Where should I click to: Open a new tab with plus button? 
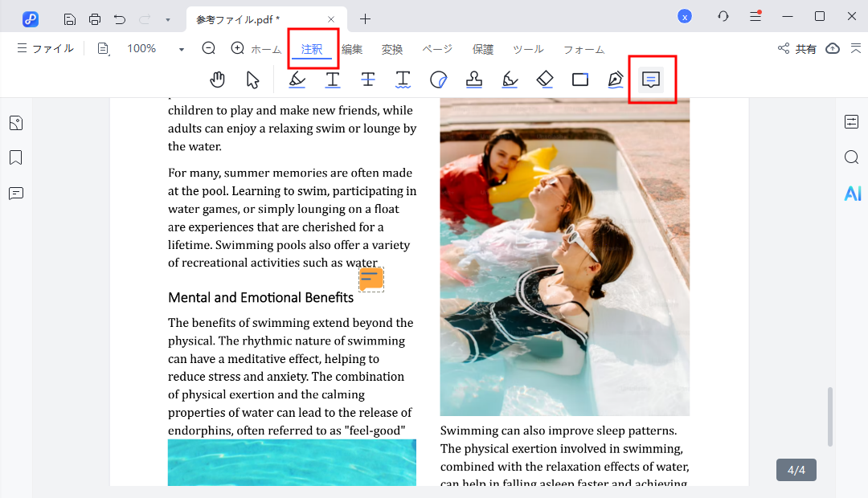[366, 18]
